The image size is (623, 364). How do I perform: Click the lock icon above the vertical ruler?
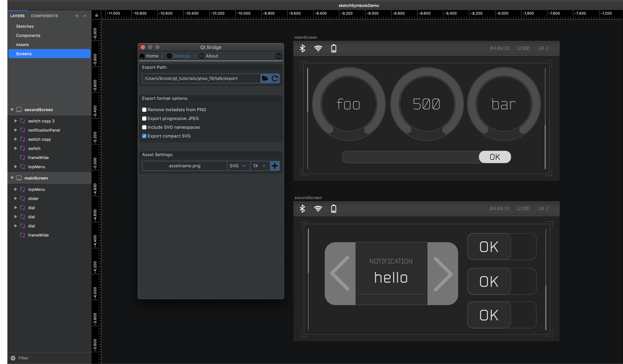pos(96,15)
